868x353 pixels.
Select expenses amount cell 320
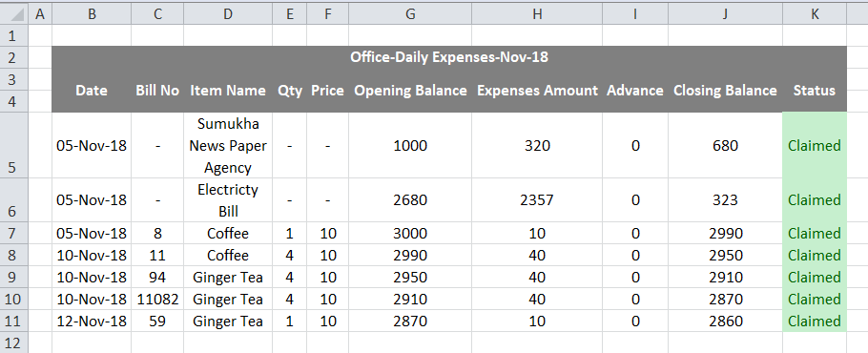point(537,145)
